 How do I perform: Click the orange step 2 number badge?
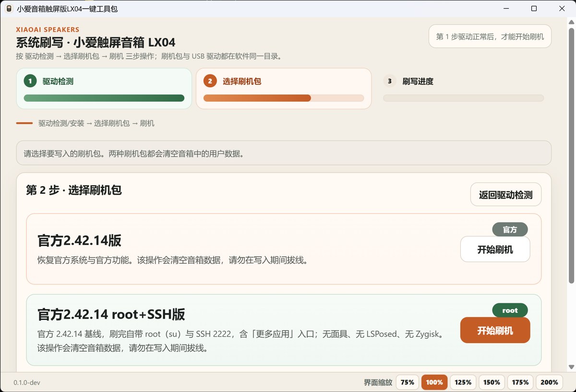210,81
